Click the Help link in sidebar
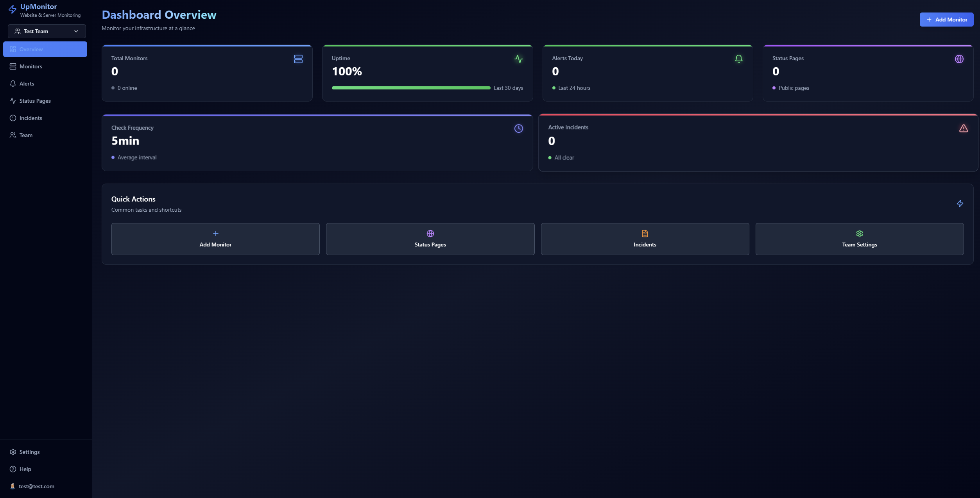Image resolution: width=980 pixels, height=498 pixels. tap(25, 469)
